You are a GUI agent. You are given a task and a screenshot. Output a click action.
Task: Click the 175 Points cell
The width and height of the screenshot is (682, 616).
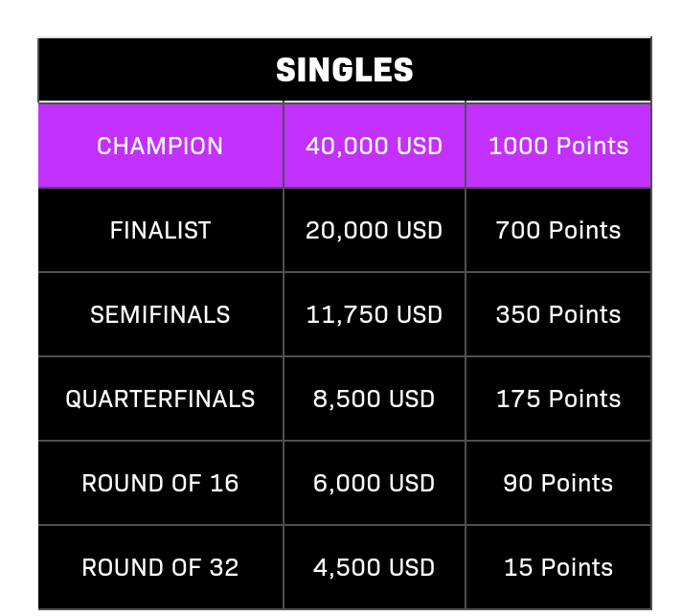[558, 399]
